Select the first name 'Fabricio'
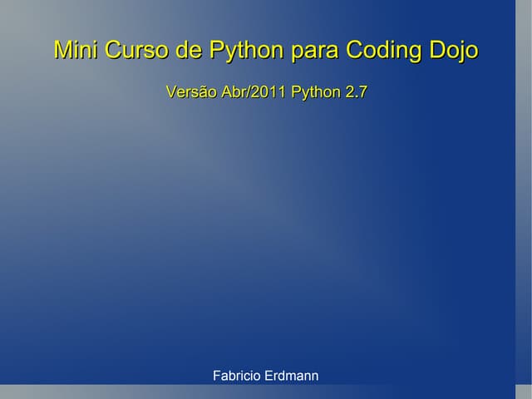Screen dimensions: 532x399 click(x=237, y=376)
